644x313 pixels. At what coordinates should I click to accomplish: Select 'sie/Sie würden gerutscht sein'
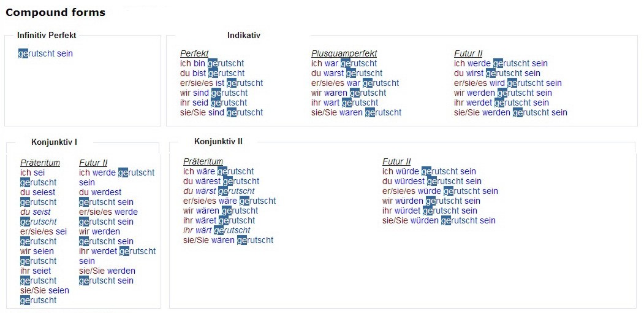[x=439, y=220]
